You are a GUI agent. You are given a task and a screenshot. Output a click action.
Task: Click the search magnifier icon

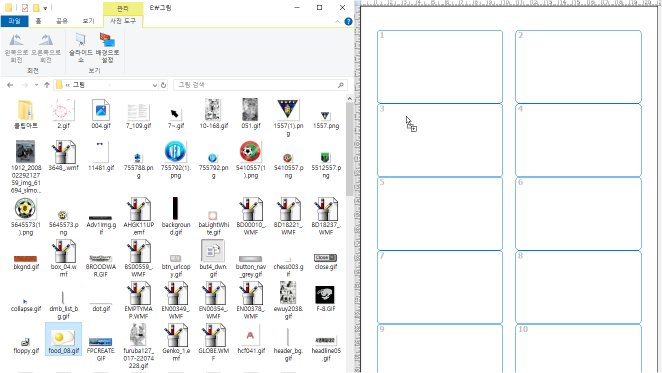(341, 85)
